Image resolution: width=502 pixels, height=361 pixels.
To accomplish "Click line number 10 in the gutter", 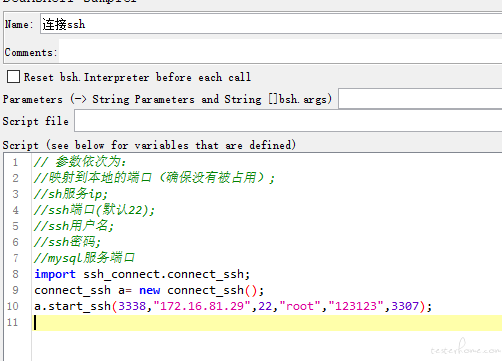I will pos(13,306).
